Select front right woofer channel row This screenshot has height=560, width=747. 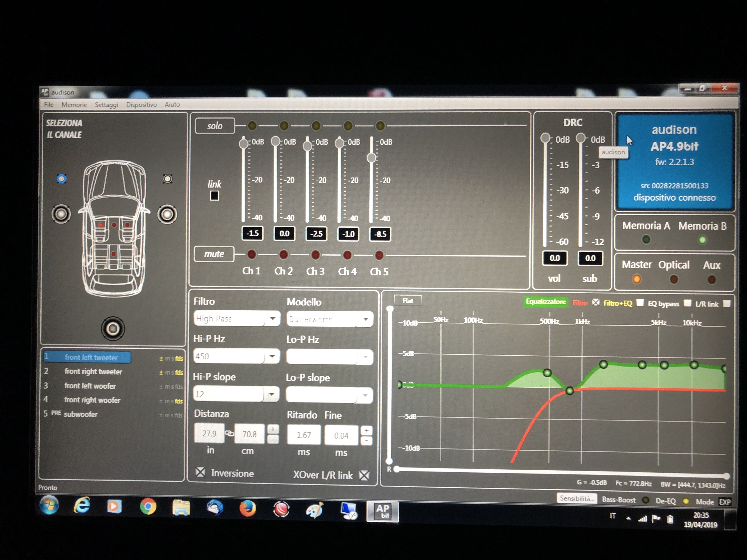(x=113, y=400)
